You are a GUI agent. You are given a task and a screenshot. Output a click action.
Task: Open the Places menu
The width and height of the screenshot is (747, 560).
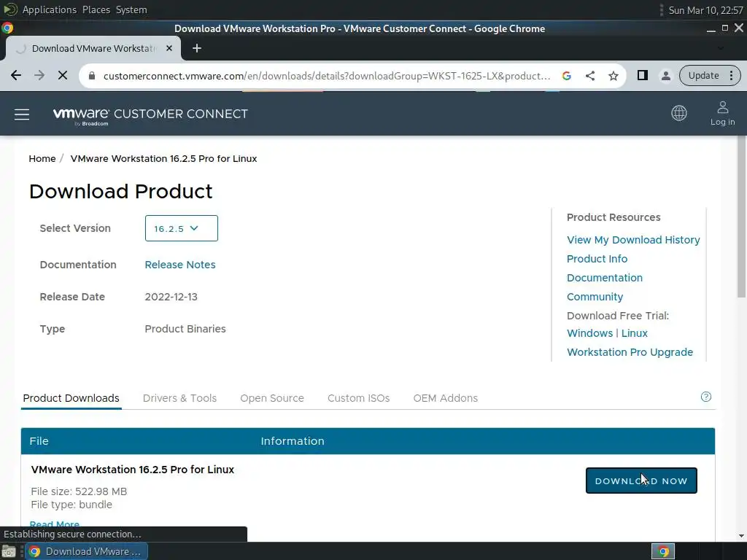[96, 9]
